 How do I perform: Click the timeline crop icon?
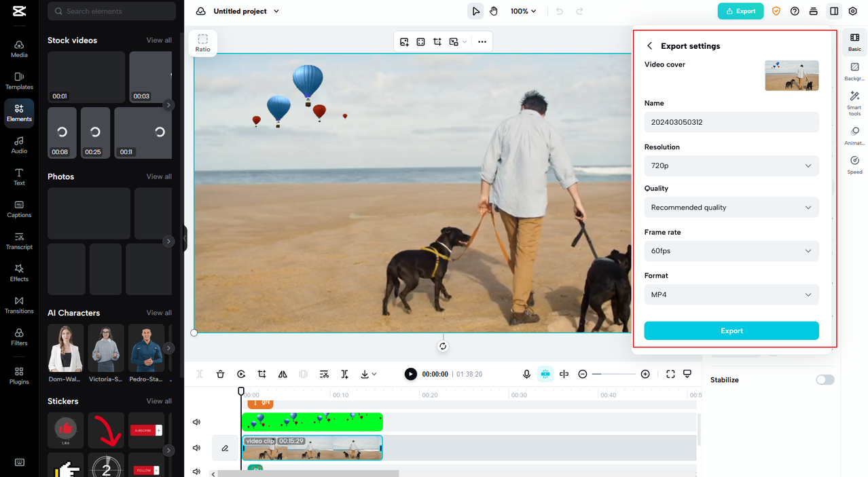coord(261,374)
